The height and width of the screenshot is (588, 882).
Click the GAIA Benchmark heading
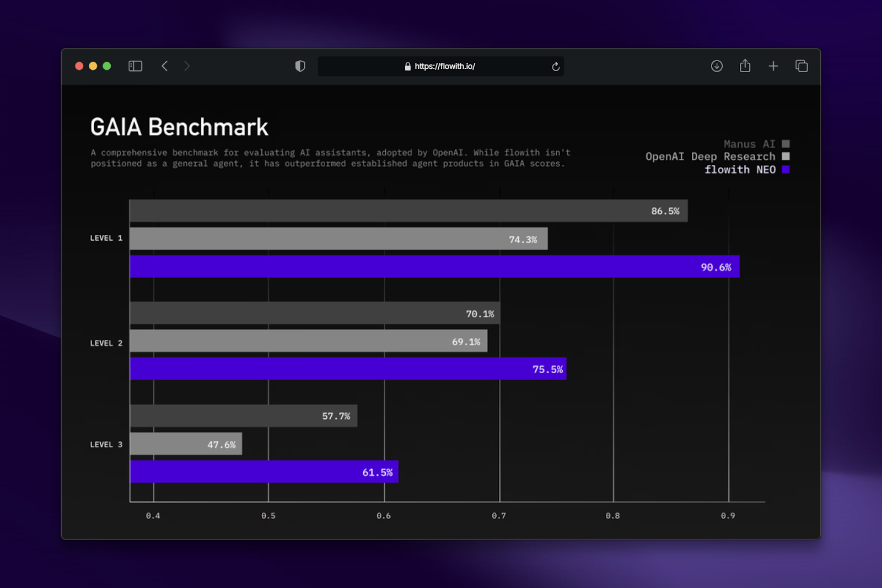[x=179, y=127]
